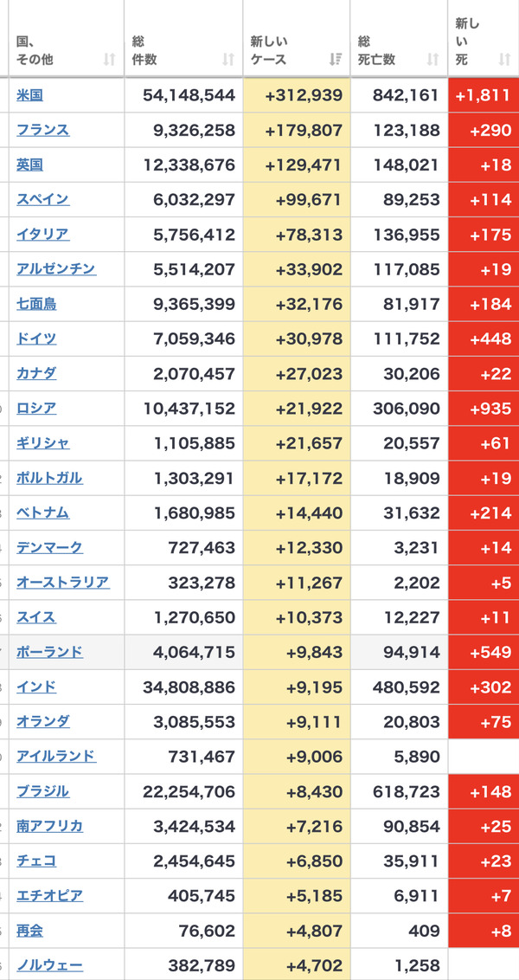Click the +312,939 new cases cell

pyautogui.click(x=297, y=95)
